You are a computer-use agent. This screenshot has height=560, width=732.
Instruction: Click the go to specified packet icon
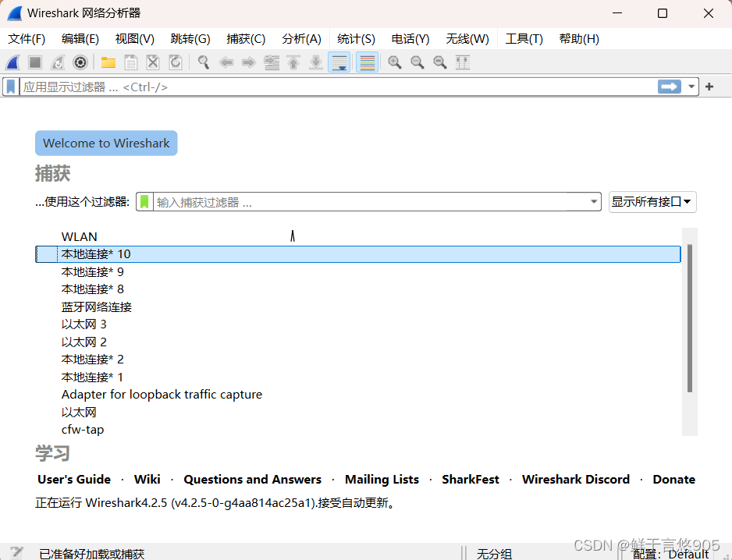click(x=272, y=62)
